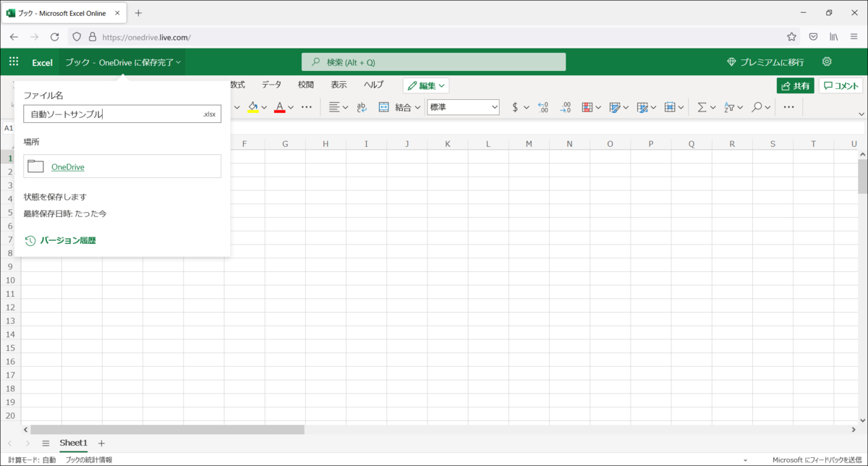Toggle wrap text icon

click(362, 107)
